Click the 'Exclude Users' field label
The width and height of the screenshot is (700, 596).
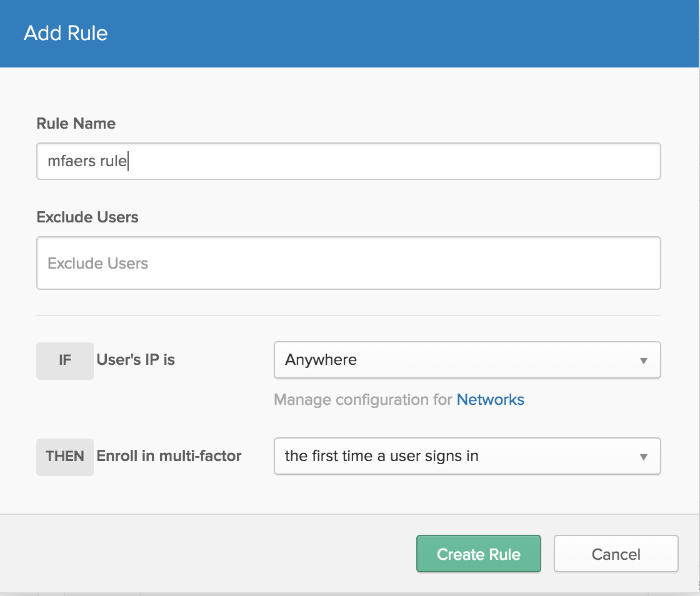pos(87,217)
